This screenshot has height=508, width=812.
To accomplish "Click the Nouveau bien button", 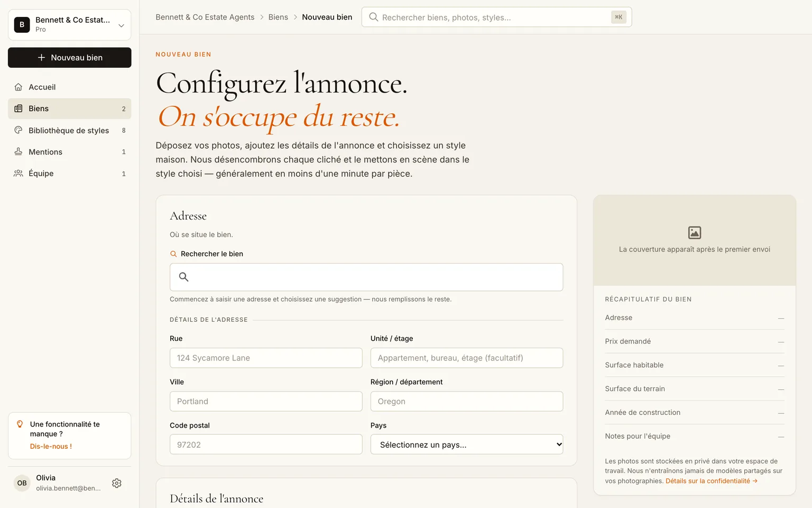I will tap(70, 58).
